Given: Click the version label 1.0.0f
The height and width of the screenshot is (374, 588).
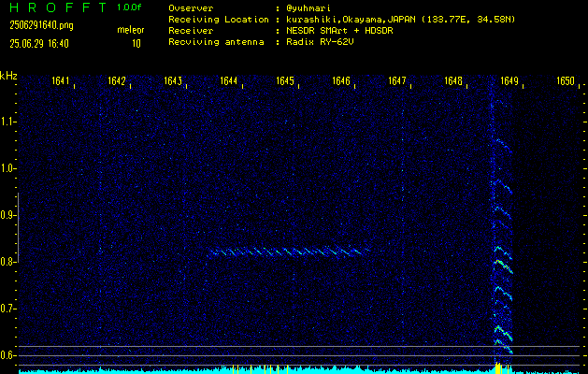Looking at the screenshot, I should pyautogui.click(x=129, y=7).
